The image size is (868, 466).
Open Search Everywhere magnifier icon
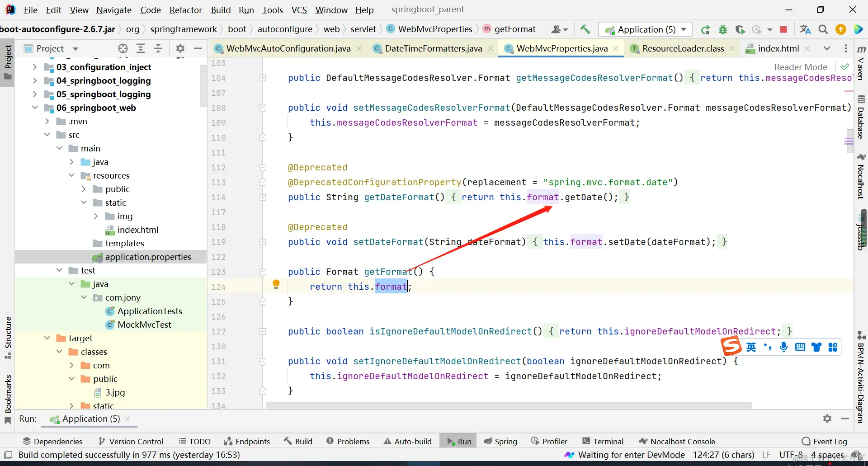tap(823, 29)
